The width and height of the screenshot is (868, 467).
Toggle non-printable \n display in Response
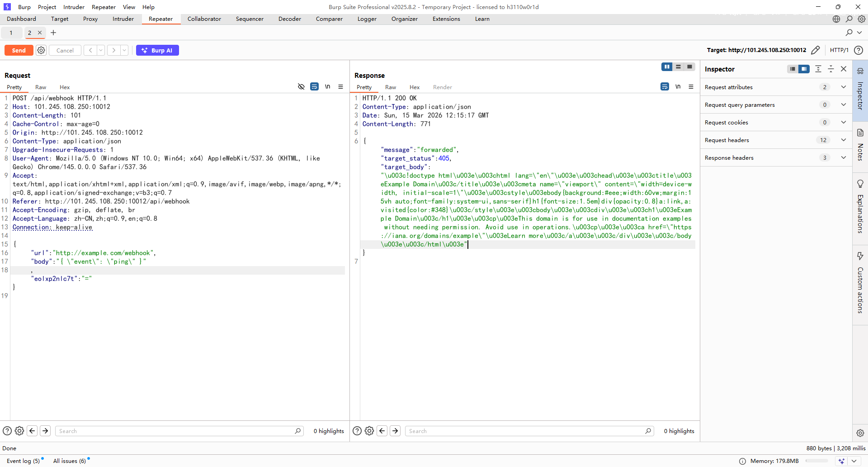point(678,87)
